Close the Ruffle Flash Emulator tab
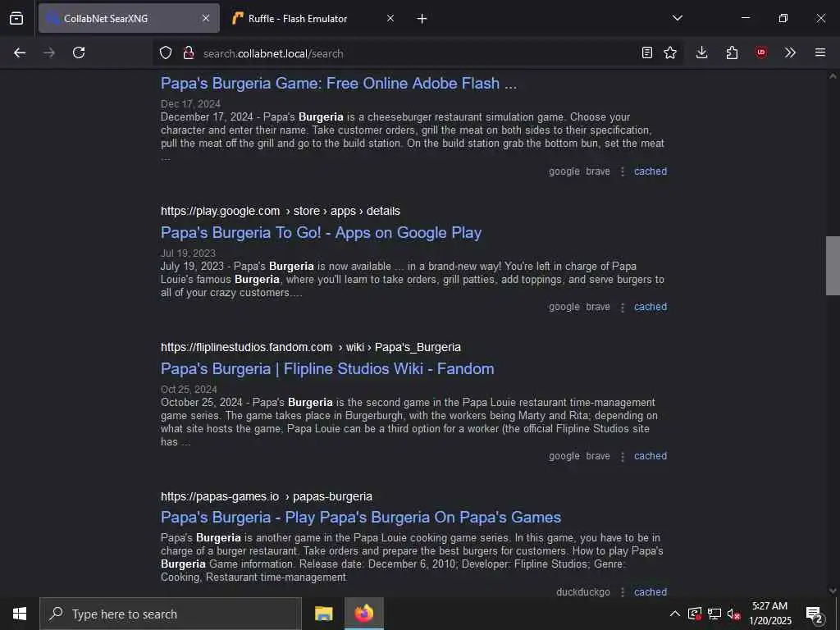The height and width of the screenshot is (630, 840). click(390, 18)
